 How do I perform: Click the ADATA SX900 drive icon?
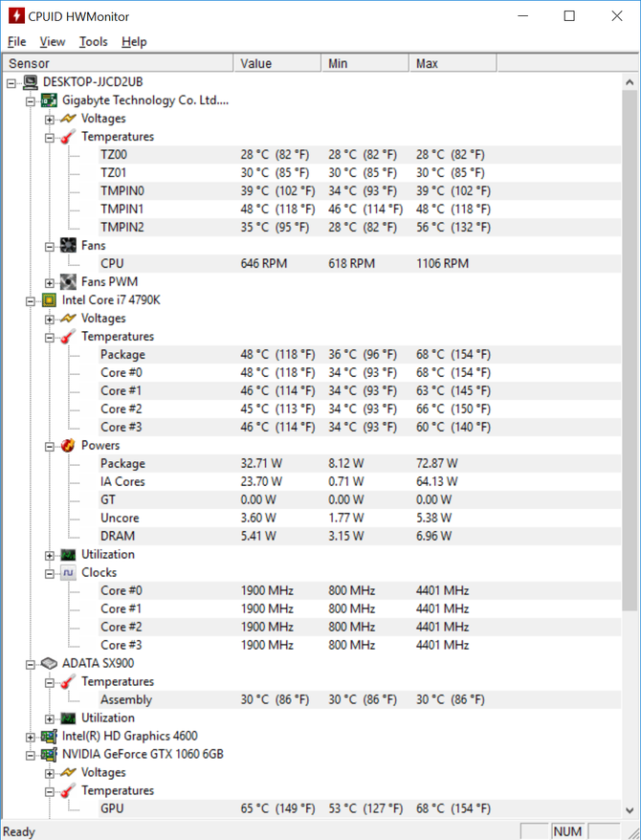(49, 663)
